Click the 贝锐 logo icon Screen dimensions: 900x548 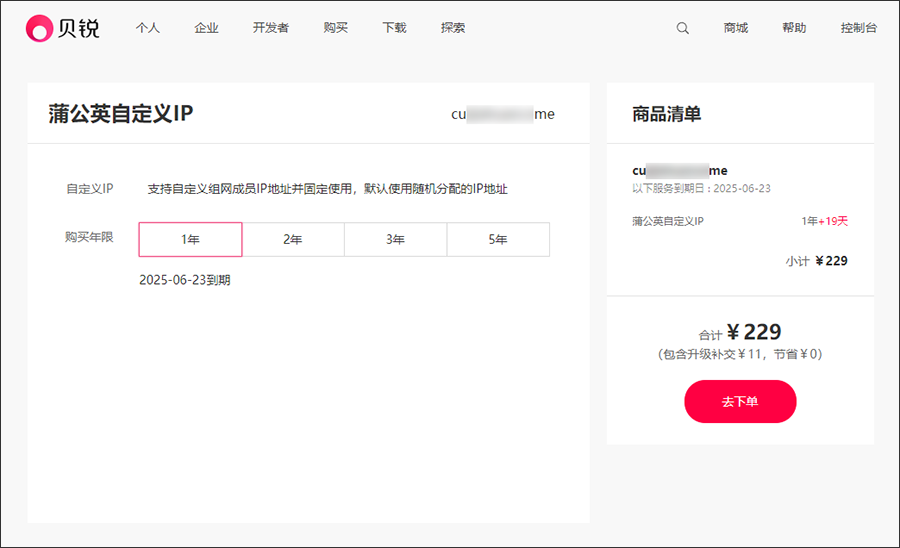[x=39, y=28]
